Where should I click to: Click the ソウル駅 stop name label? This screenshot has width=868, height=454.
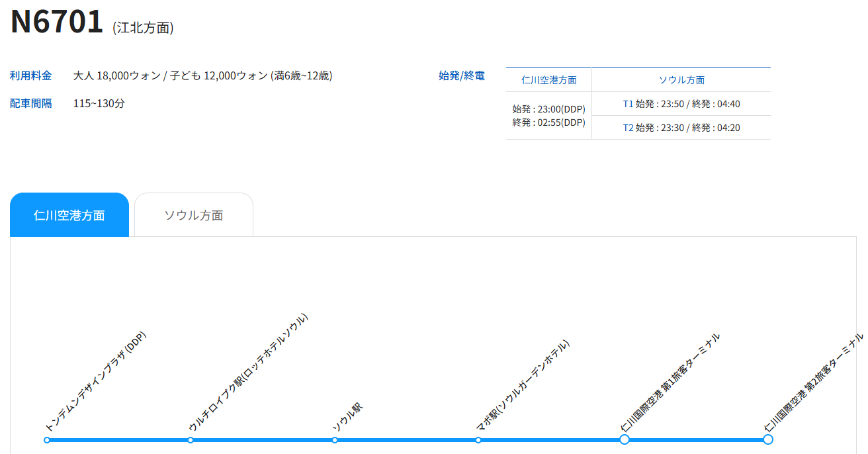pyautogui.click(x=347, y=417)
